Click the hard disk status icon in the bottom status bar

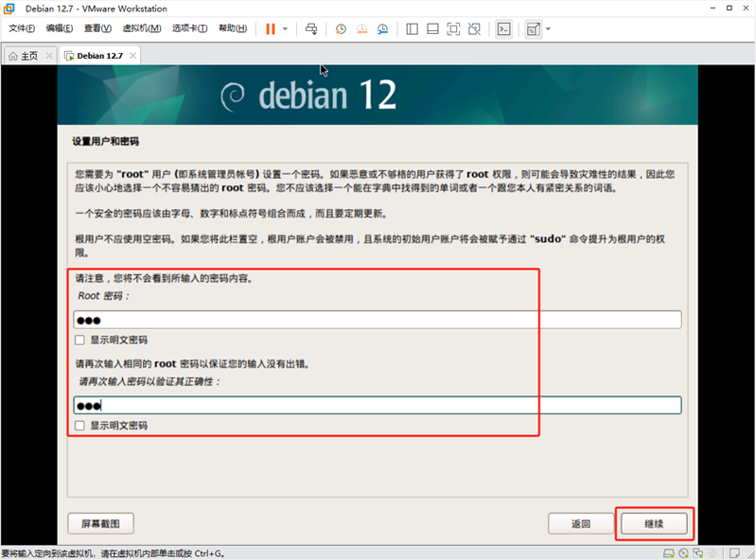coord(669,553)
